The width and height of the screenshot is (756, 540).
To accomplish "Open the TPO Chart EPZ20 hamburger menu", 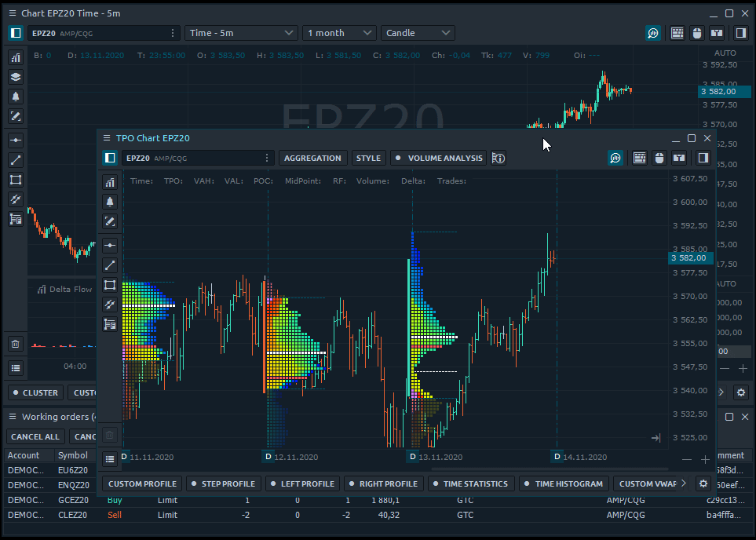I will 107,138.
